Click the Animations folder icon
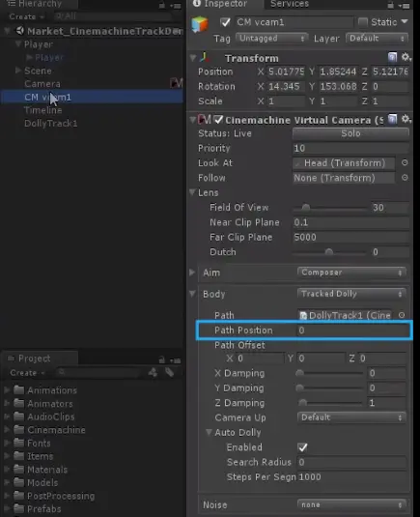Viewport: 420px width, 517px height. point(19,390)
